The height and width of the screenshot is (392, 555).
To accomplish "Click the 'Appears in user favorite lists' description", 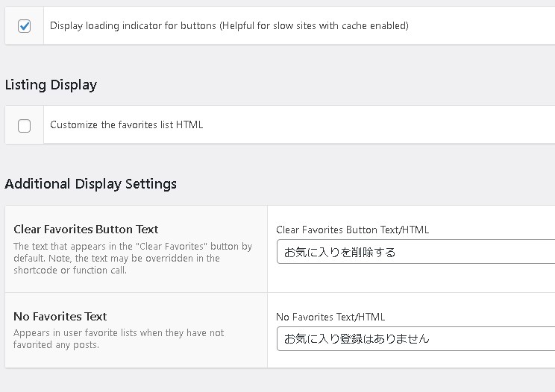I will 119,333.
